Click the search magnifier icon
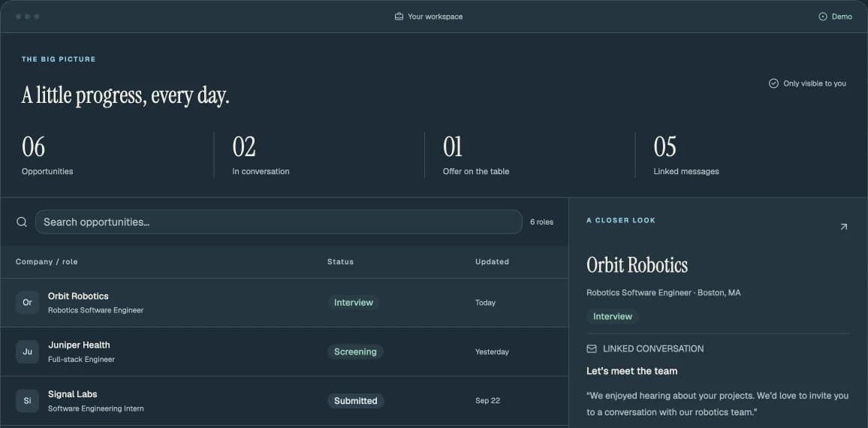868x428 pixels. pos(22,222)
